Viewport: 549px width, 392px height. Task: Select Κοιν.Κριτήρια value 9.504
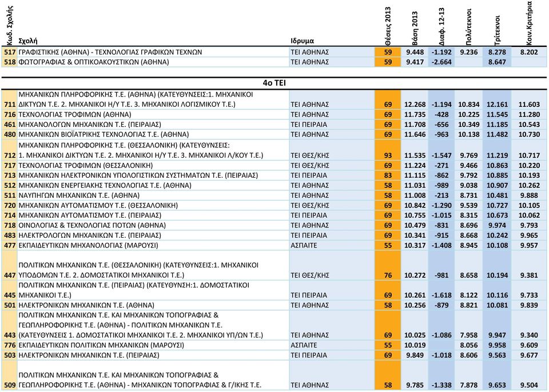(x=529, y=385)
